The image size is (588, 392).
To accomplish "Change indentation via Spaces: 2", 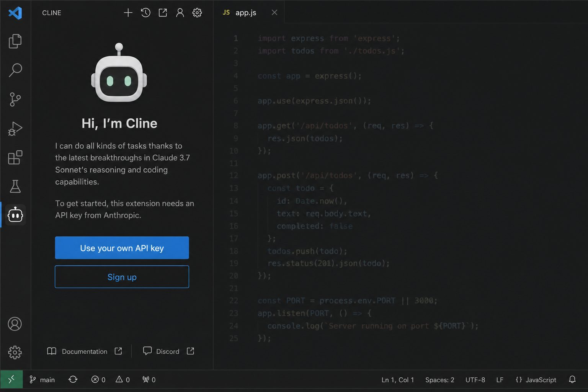I will click(440, 380).
